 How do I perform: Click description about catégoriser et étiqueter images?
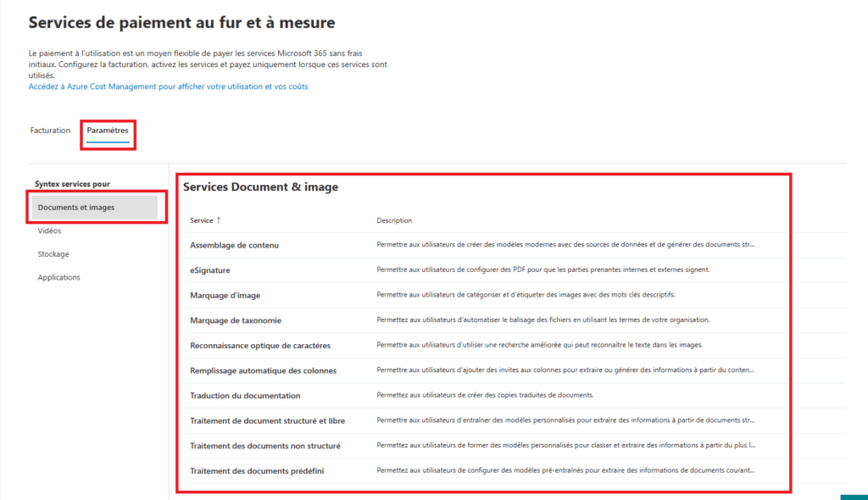click(526, 295)
